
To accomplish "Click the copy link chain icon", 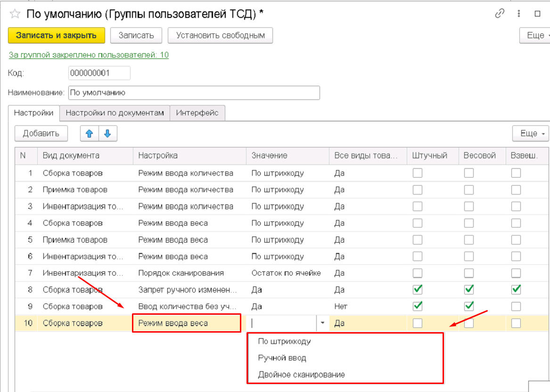I will [500, 14].
